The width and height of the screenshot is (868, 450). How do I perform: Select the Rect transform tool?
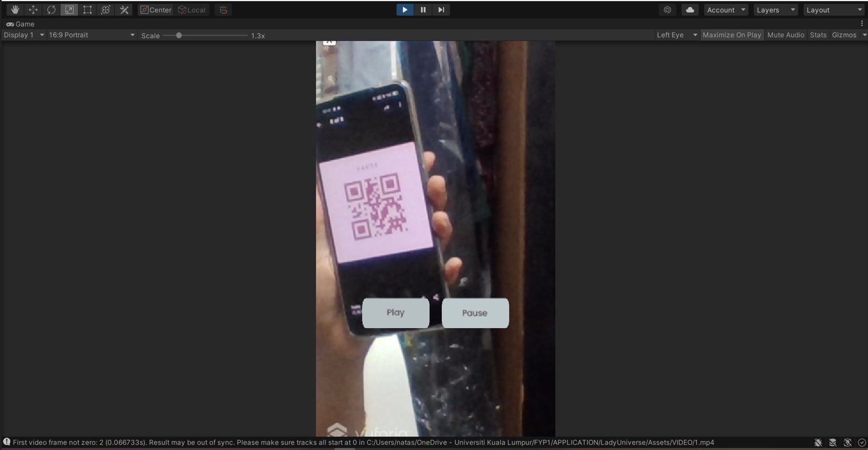(x=87, y=10)
